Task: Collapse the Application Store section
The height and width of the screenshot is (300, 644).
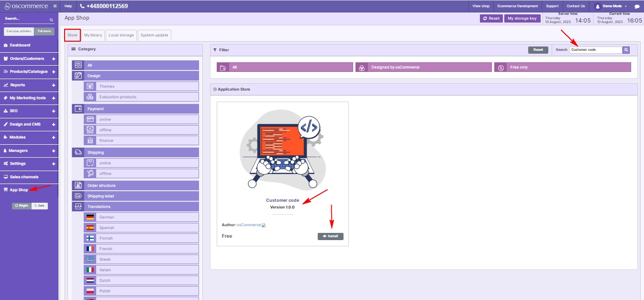Action: (x=215, y=89)
